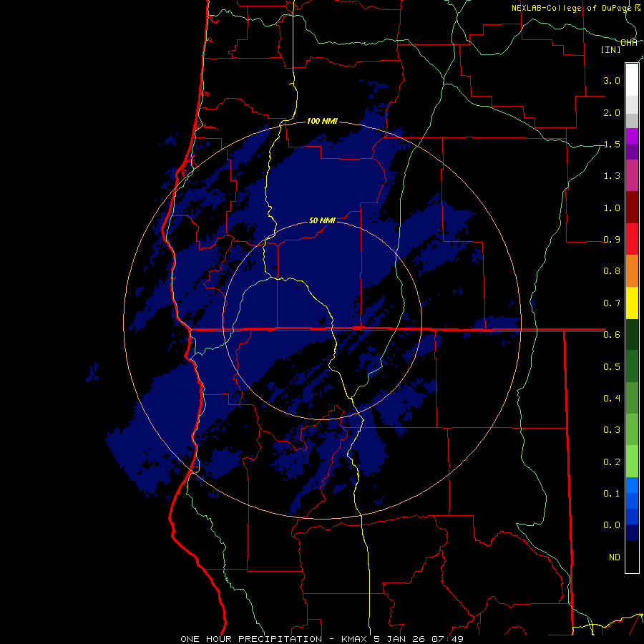
Task: Select the 1.3 legend value
Action: [x=612, y=176]
